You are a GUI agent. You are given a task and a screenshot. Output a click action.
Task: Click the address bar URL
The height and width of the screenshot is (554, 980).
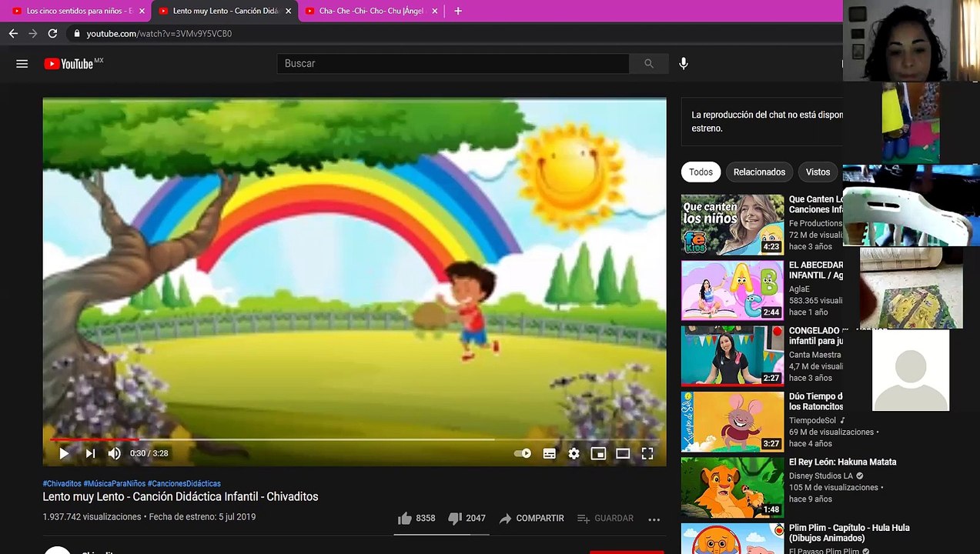(x=159, y=34)
